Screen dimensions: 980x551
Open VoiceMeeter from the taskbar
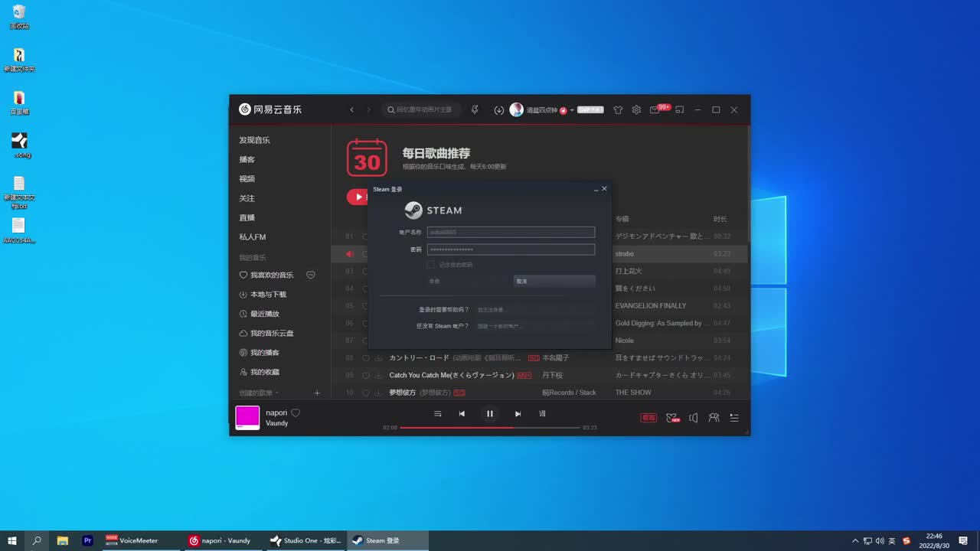pos(140,540)
